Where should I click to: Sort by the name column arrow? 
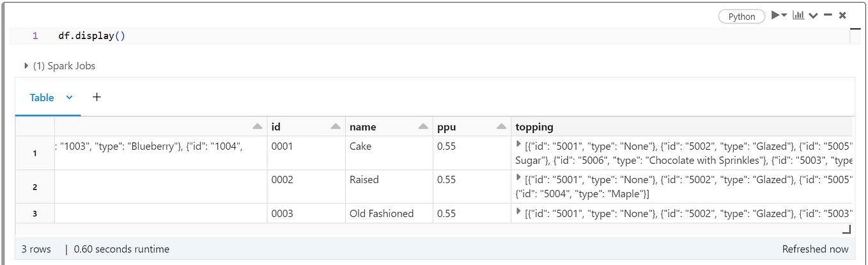tap(423, 127)
